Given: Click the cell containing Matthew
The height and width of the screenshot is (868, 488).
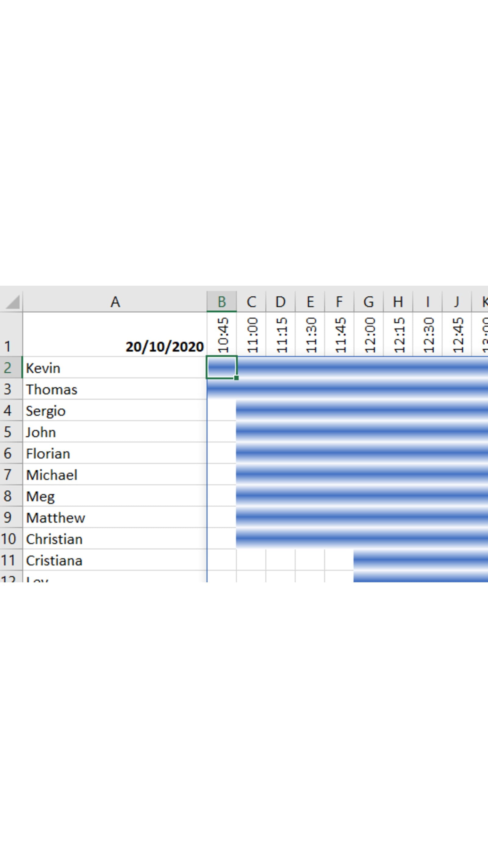Looking at the screenshot, I should coord(114,517).
